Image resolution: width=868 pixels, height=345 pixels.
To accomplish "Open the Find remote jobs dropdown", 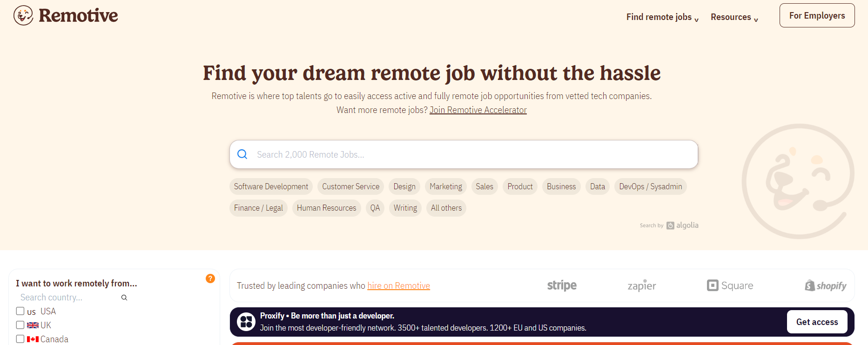I will (662, 17).
